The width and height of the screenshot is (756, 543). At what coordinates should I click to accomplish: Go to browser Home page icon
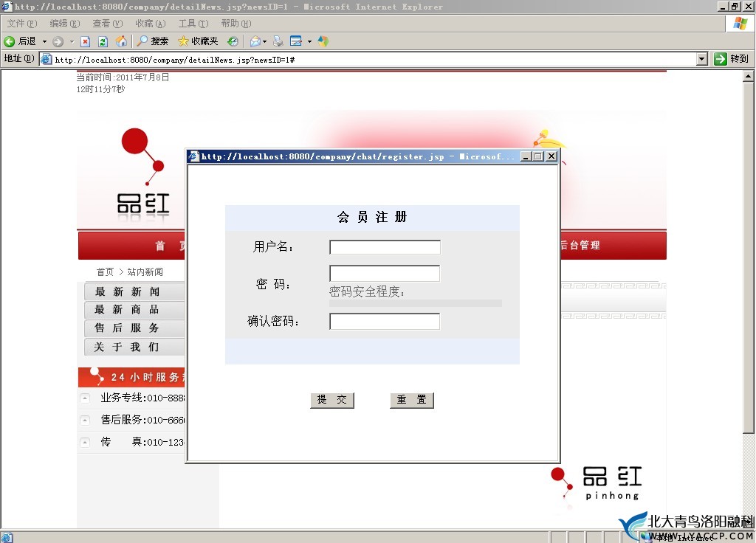tap(120, 41)
